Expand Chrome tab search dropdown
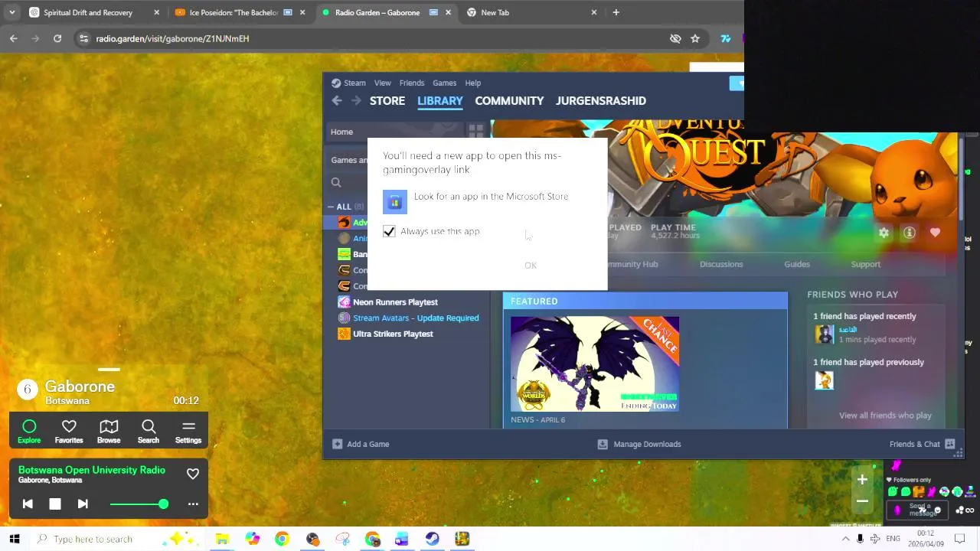The width and height of the screenshot is (980, 551). coord(11,12)
